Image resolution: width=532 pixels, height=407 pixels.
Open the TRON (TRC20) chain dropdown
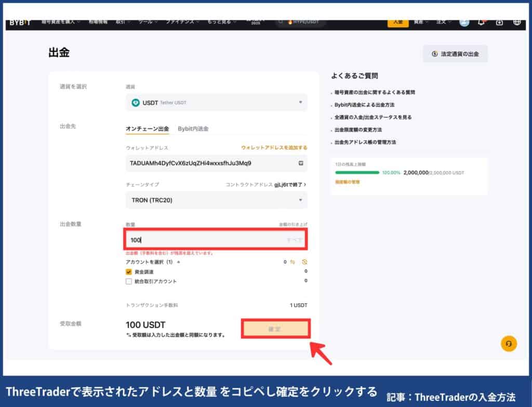[217, 200]
